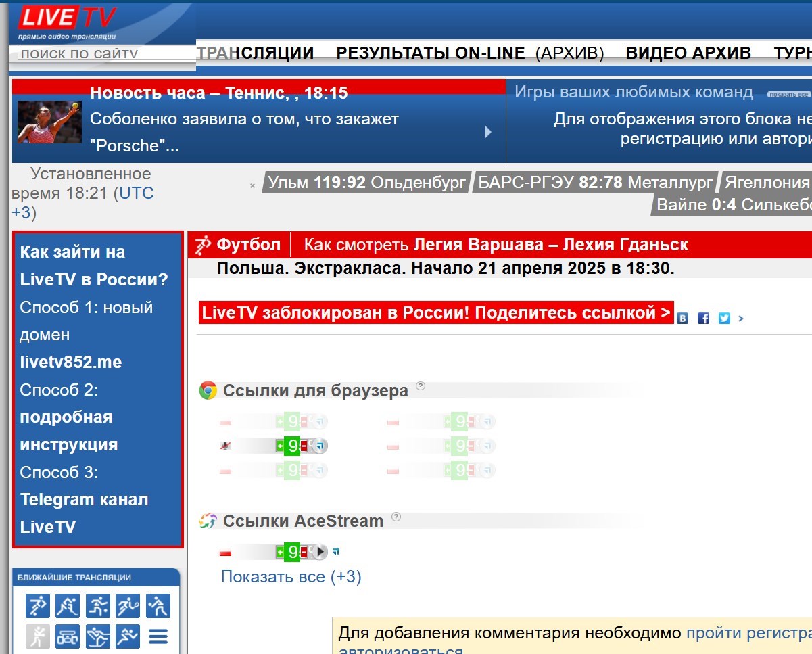Image resolution: width=812 pixels, height=654 pixels.
Task: Open the ТРАНСЛЯЦИИ menu item
Action: [x=256, y=53]
